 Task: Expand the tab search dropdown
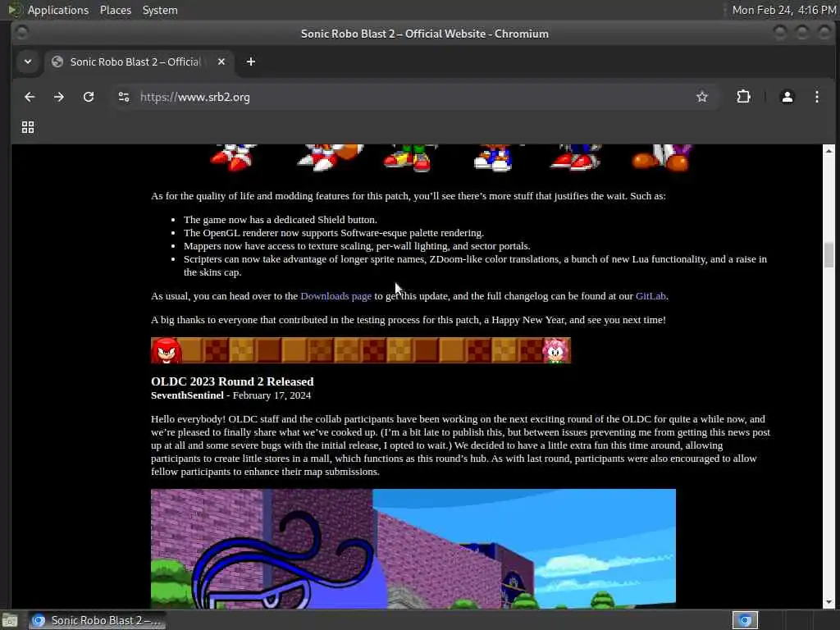pos(28,62)
